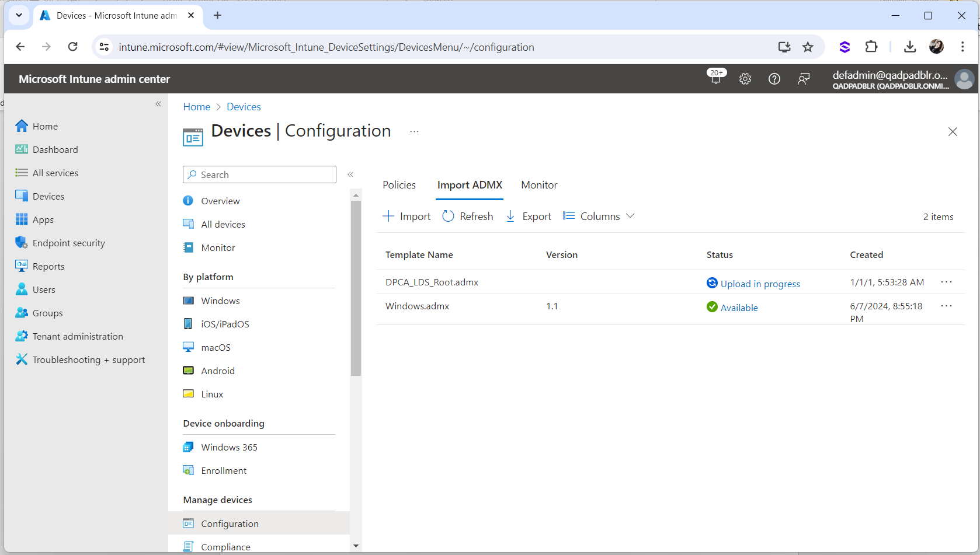
Task: Sort by Created column header
Action: (867, 255)
